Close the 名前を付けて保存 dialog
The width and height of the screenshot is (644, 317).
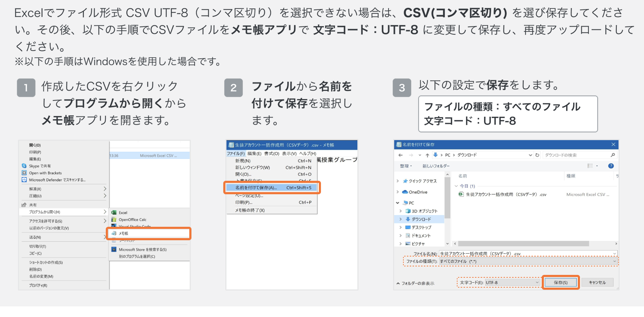click(x=614, y=144)
